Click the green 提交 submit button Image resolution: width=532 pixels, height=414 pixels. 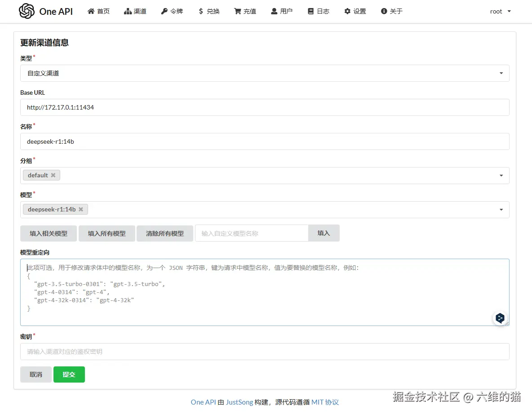point(69,374)
